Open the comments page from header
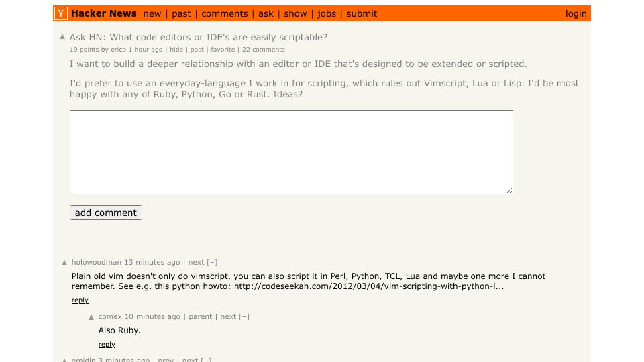The height and width of the screenshot is (362, 644). (225, 14)
